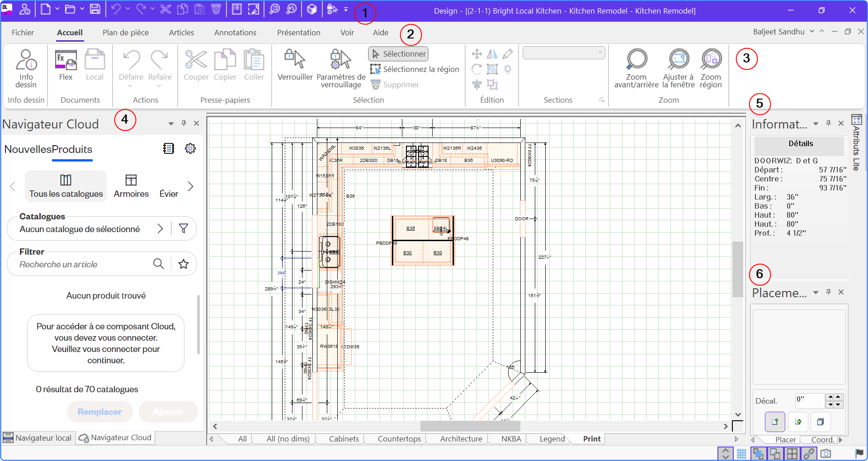The height and width of the screenshot is (461, 868).
Task: Switch to Plan de pièce tab
Action: click(125, 33)
